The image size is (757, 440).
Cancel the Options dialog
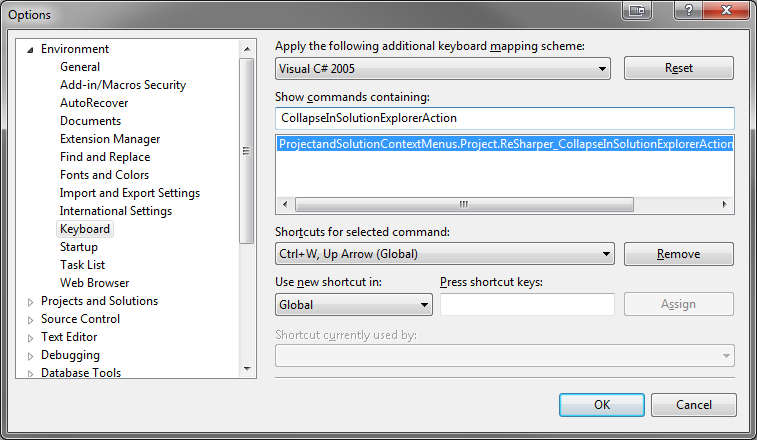coord(693,405)
